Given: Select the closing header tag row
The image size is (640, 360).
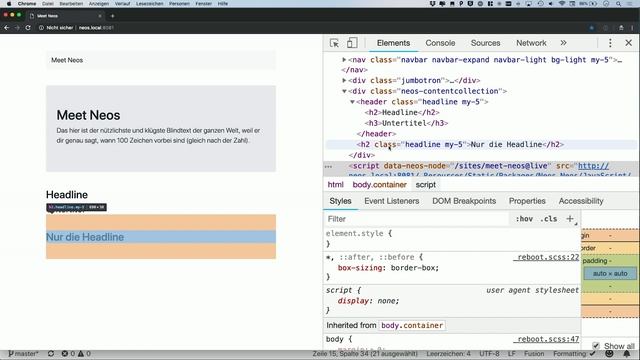Looking at the screenshot, I should point(376,133).
